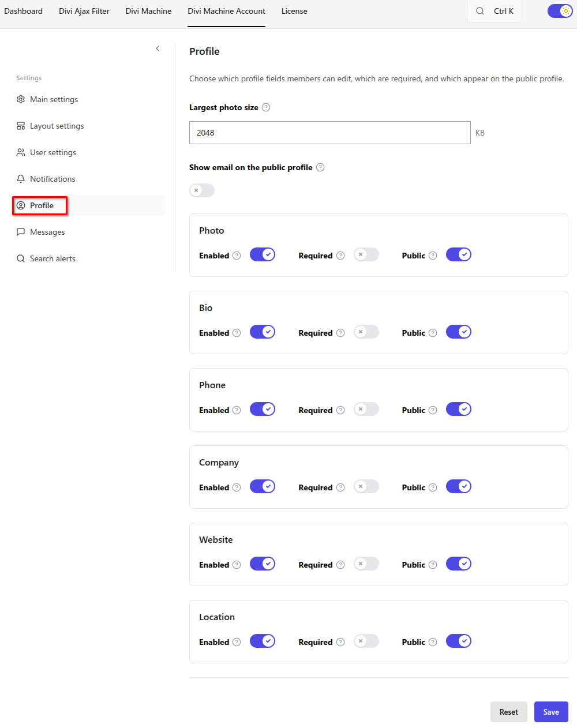577x728 pixels.
Task: Click Company Required help icon
Action: [340, 487]
